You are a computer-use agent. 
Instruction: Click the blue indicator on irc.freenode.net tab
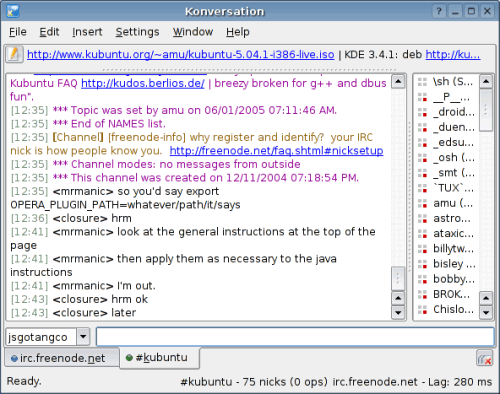pos(14,359)
